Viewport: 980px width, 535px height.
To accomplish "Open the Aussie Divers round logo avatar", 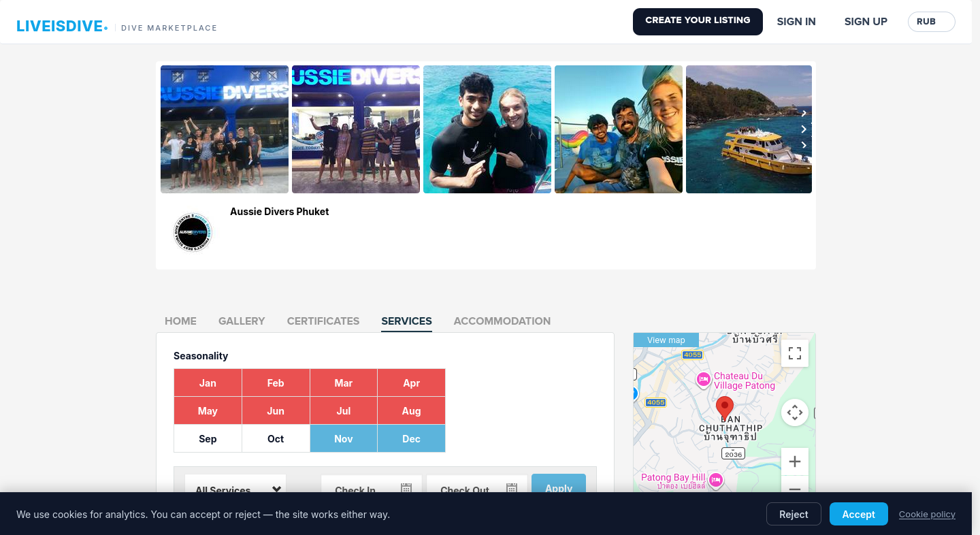I will click(193, 232).
